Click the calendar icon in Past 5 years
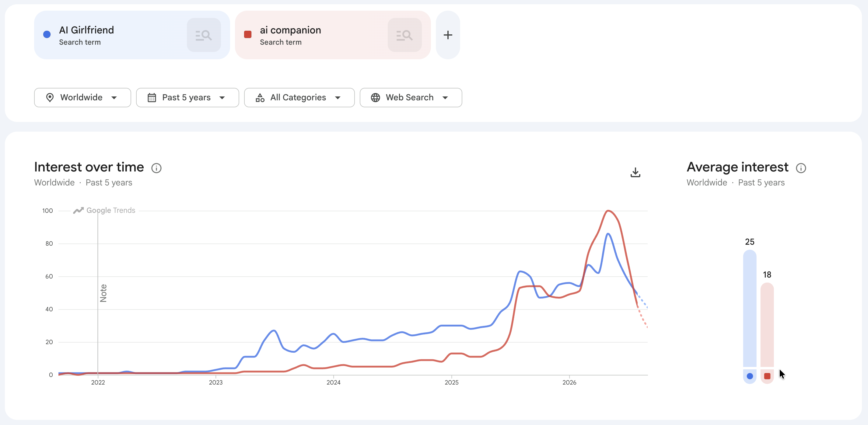This screenshot has height=425, width=868. click(x=152, y=98)
